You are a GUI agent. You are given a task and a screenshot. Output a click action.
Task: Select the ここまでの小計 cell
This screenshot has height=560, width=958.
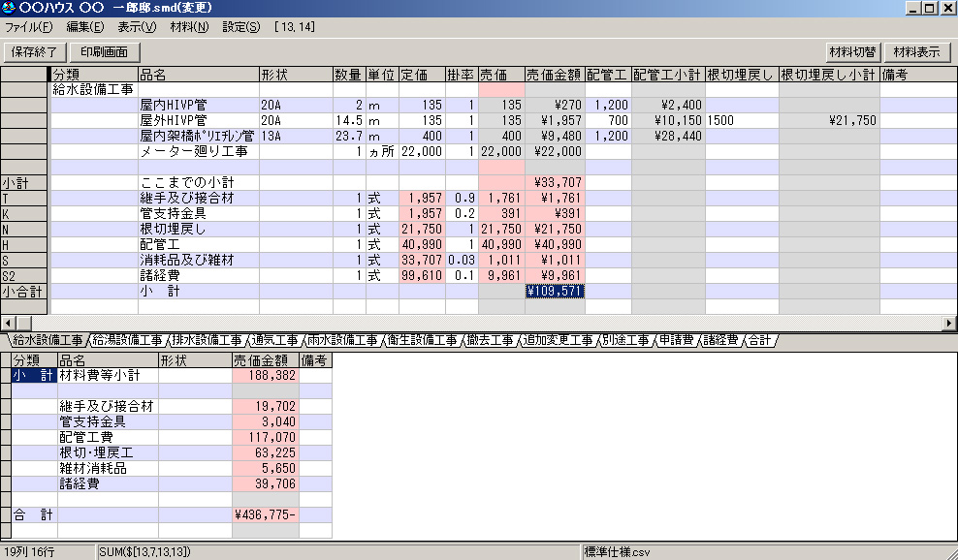[199, 182]
